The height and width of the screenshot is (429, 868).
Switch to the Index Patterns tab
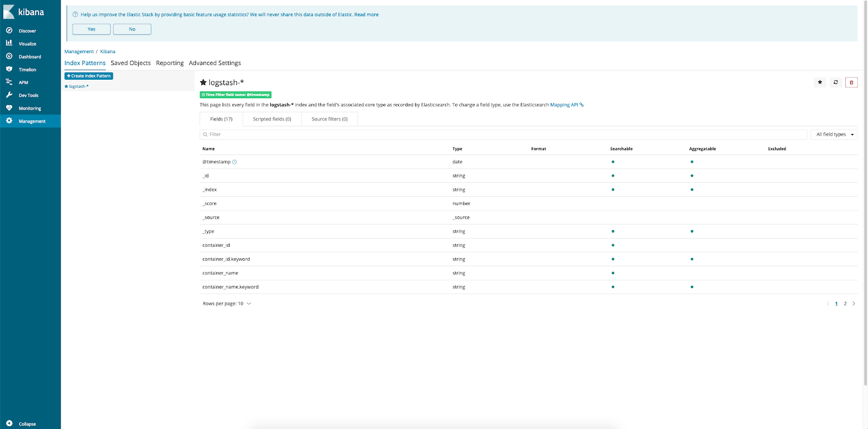[x=85, y=63]
